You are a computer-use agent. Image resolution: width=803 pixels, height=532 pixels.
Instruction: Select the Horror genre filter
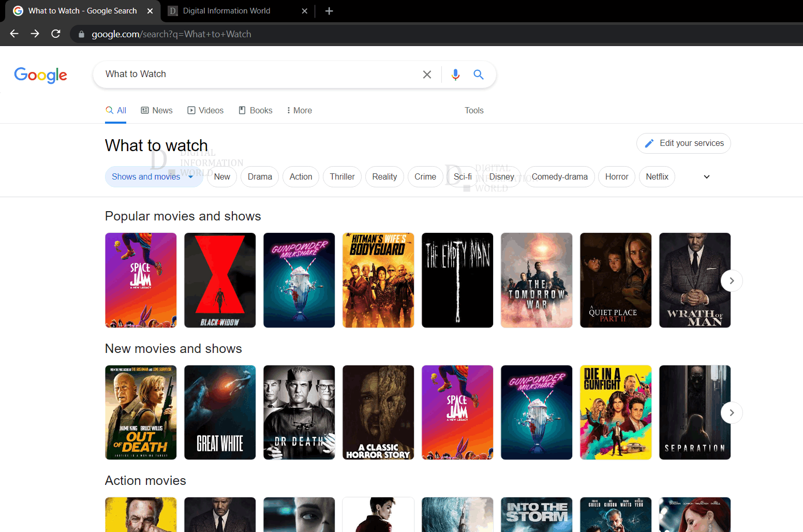(x=616, y=176)
